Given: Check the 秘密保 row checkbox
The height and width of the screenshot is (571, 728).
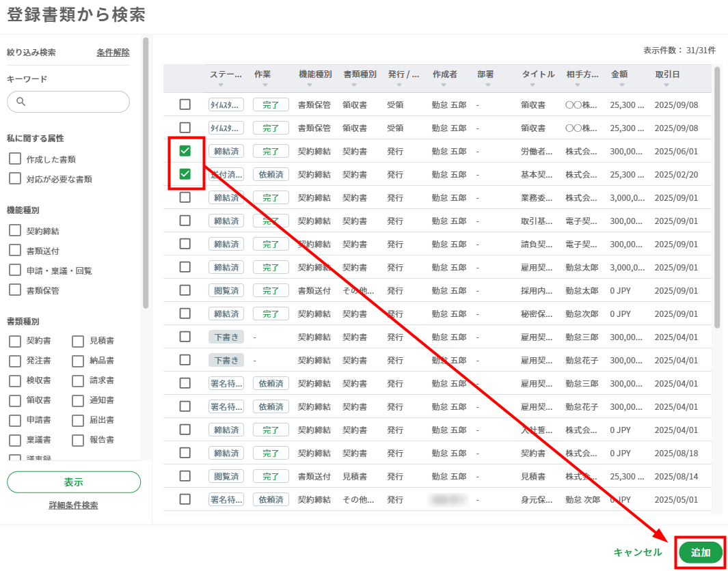Looking at the screenshot, I should [x=185, y=314].
